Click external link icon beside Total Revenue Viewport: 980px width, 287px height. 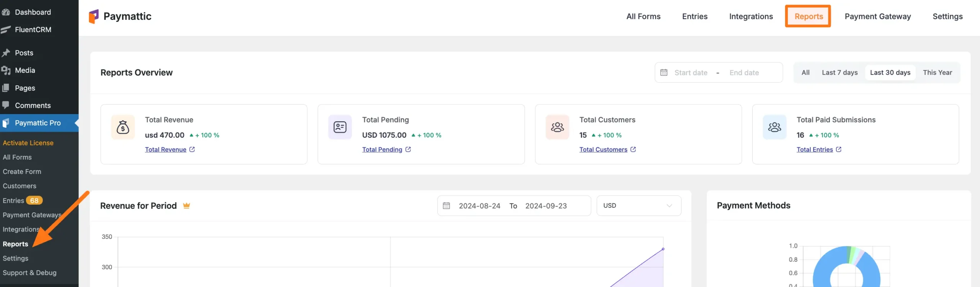coord(192,150)
